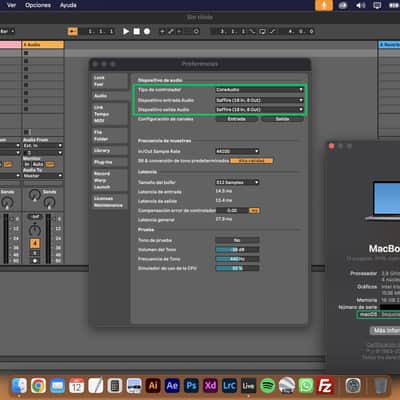Adjust the Frecuencia de Tono slider
Viewport: 400px width, 400px height.
[x=237, y=259]
